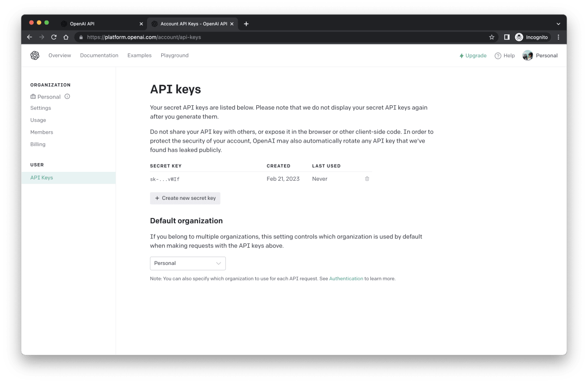Select Usage in the left sidebar
The height and width of the screenshot is (383, 588).
tap(38, 120)
